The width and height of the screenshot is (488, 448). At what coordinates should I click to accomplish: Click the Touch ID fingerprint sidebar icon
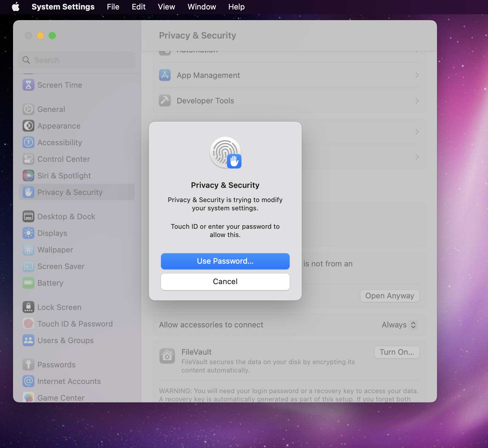click(28, 324)
